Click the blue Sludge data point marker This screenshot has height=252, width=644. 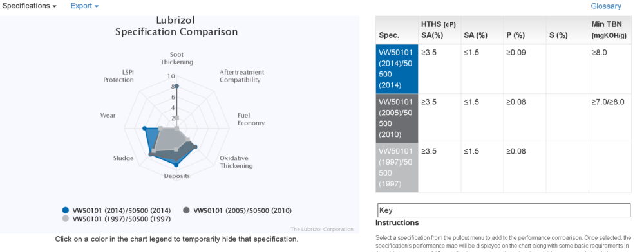coord(150,154)
